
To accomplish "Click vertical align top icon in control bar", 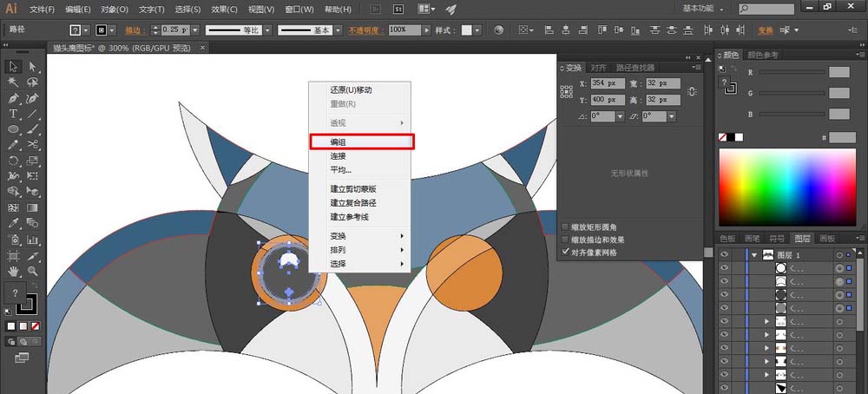I will tap(602, 30).
